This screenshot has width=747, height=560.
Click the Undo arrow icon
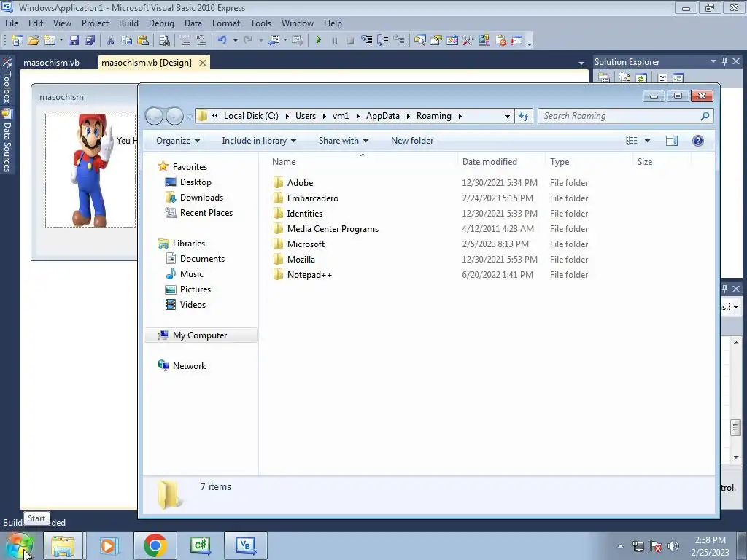point(222,41)
